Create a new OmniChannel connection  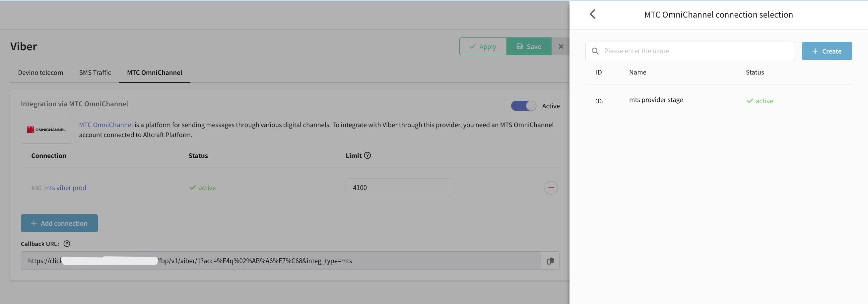[x=827, y=51]
